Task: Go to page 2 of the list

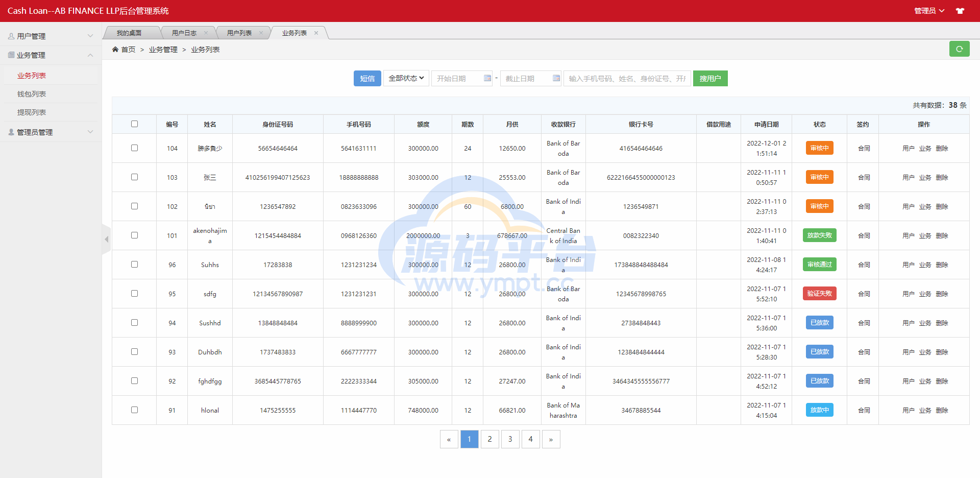Action: coord(489,439)
